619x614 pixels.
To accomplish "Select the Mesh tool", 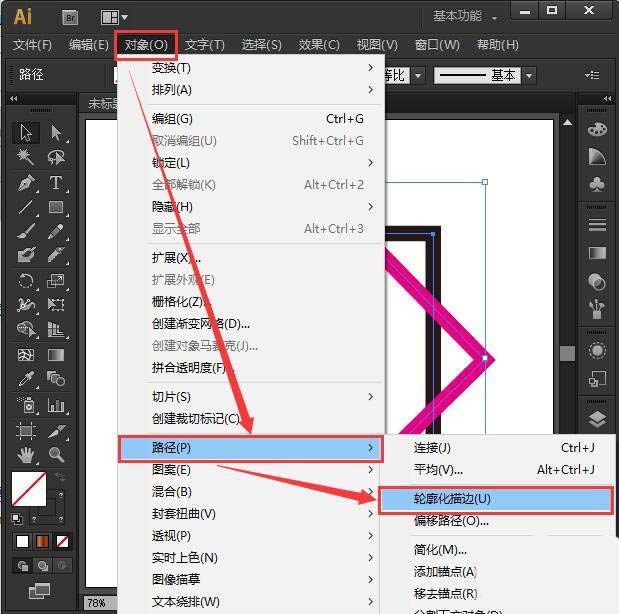I will click(26, 355).
